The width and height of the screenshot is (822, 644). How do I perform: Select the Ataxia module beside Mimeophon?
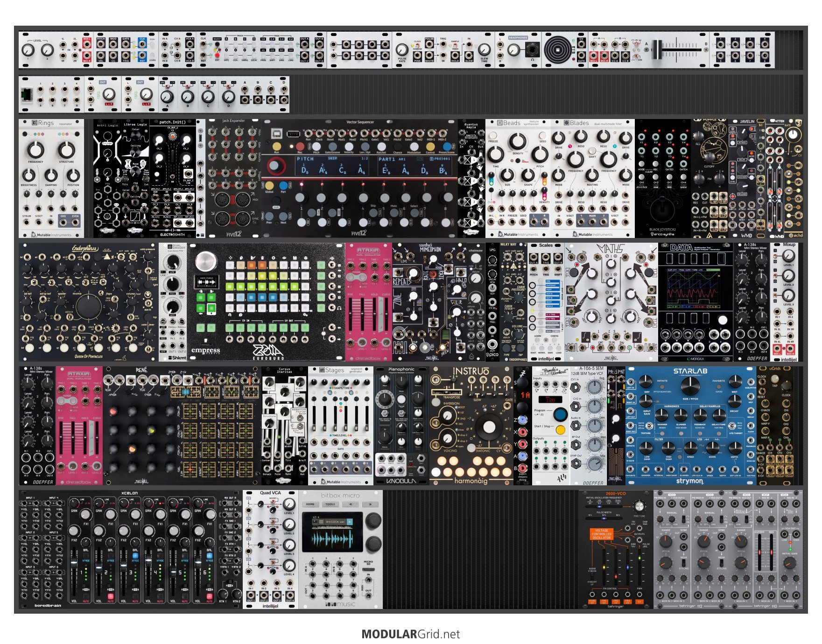coord(369,302)
